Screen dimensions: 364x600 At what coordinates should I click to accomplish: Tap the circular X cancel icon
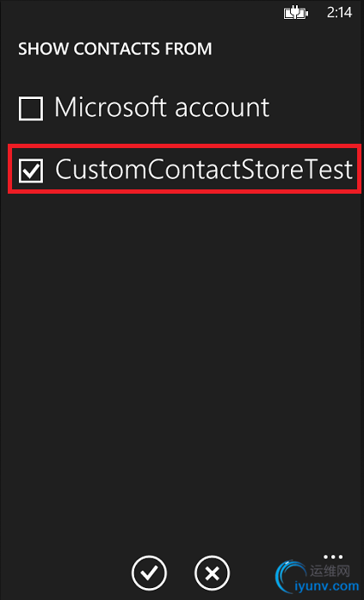[x=213, y=573]
